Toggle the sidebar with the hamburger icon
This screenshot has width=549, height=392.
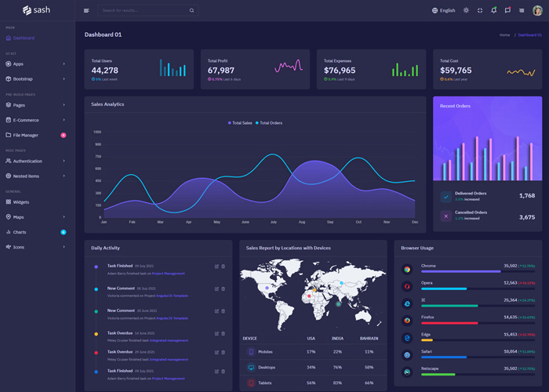(86, 10)
